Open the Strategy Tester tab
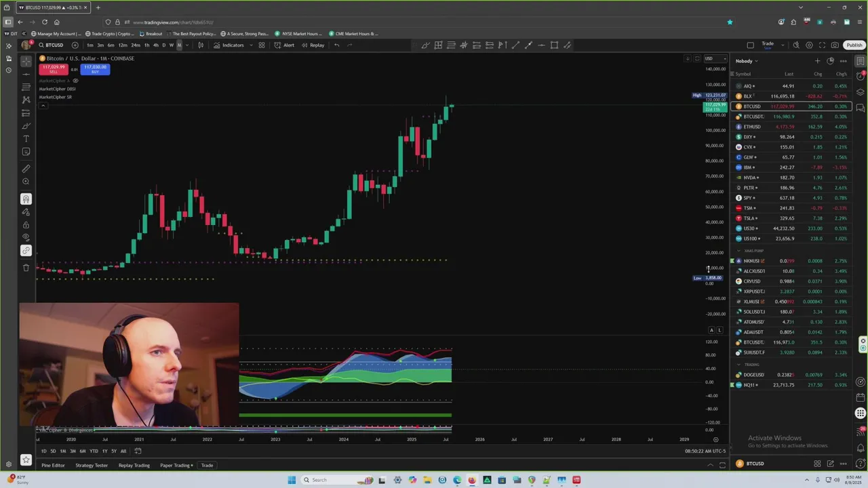 pos(92,466)
